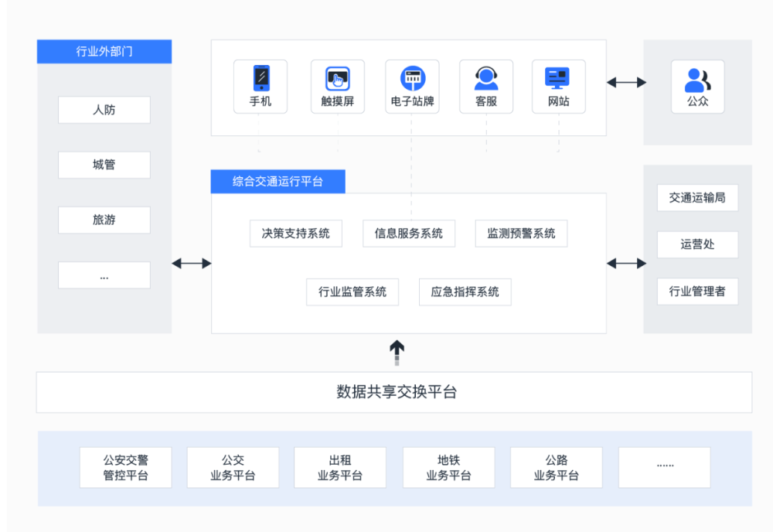Select the 公路业务平台 box
773x532 pixels.
556,467
